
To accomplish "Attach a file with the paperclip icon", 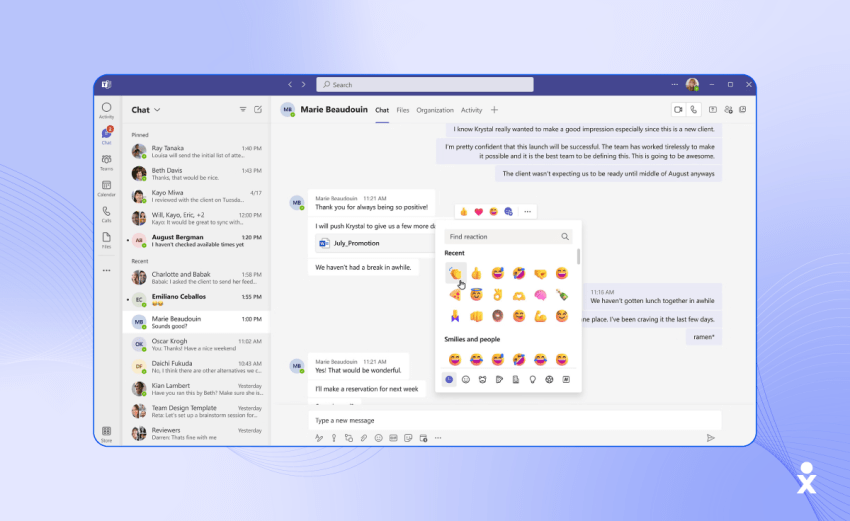I will click(x=364, y=438).
